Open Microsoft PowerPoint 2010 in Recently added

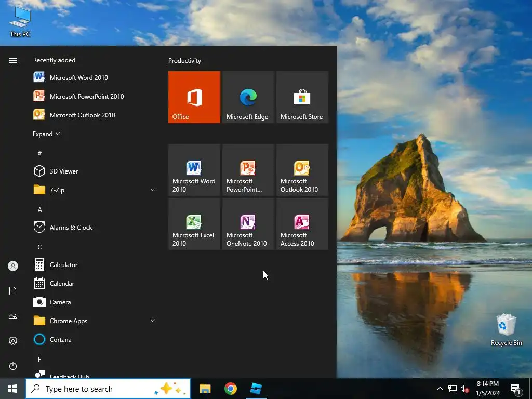95,96
